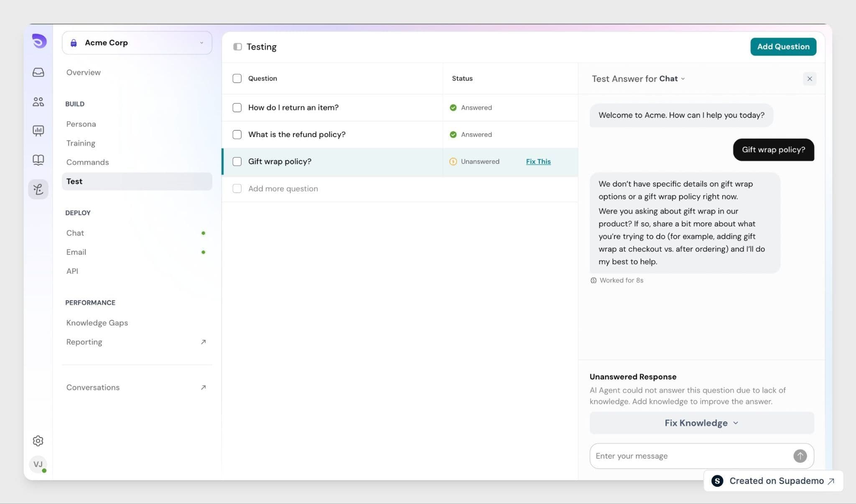
Task: Expand the Fix Knowledge dropdown
Action: click(702, 423)
